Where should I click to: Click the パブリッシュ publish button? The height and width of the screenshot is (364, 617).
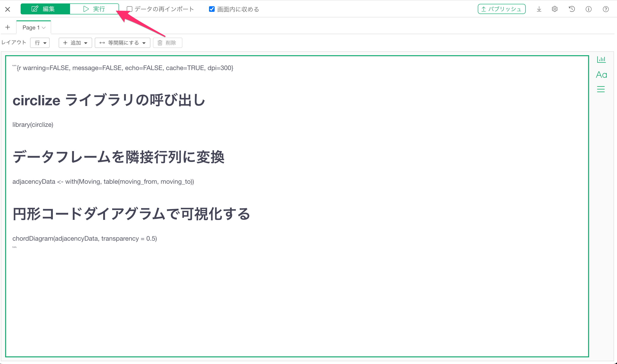point(501,9)
